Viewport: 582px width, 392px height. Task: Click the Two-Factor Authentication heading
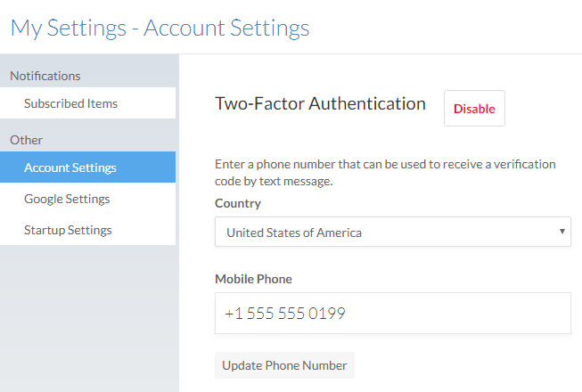click(320, 103)
